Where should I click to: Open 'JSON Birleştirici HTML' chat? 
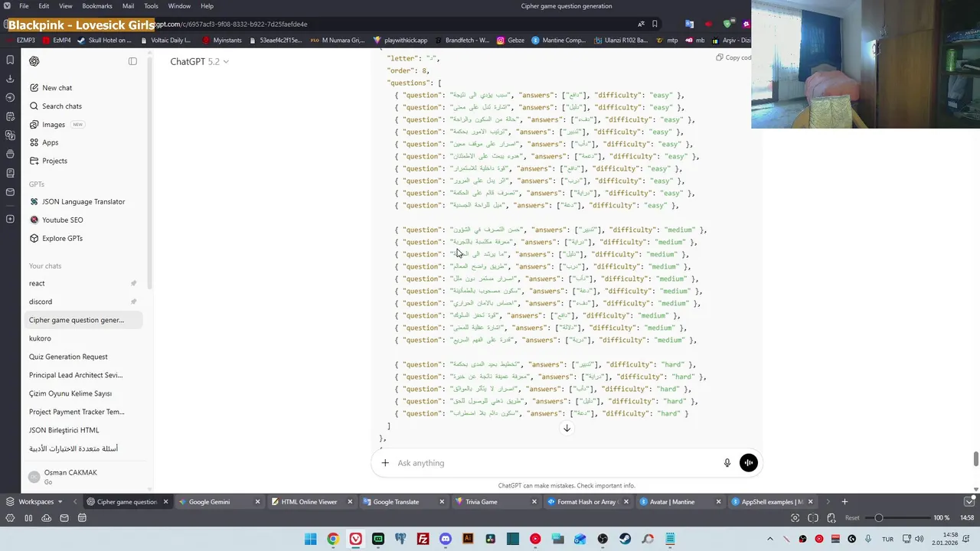click(83, 430)
